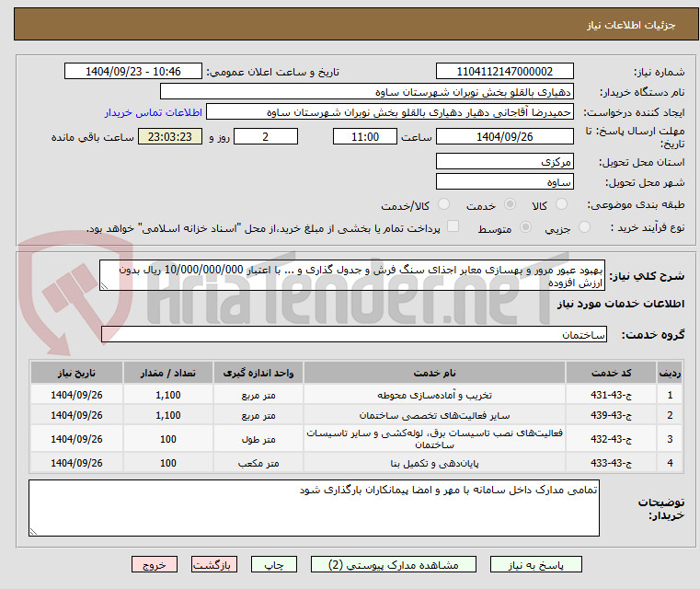Click the remaining days field showing 2
The width and height of the screenshot is (700, 589).
[x=266, y=136]
